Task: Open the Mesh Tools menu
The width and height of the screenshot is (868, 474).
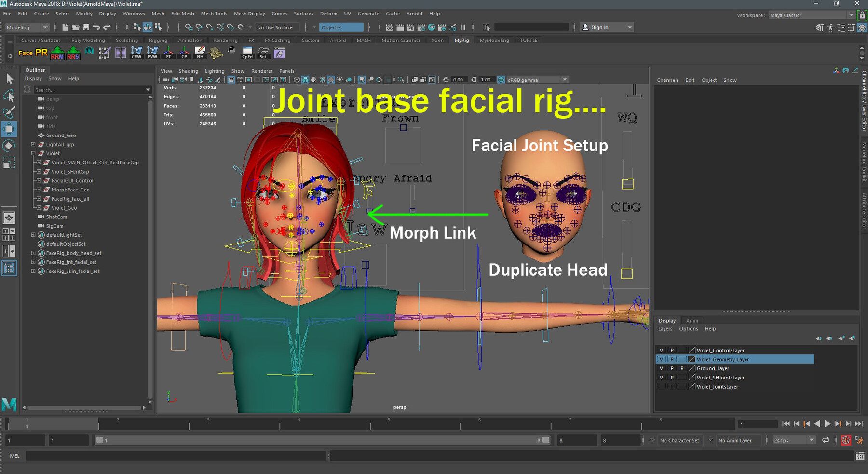Action: click(214, 14)
